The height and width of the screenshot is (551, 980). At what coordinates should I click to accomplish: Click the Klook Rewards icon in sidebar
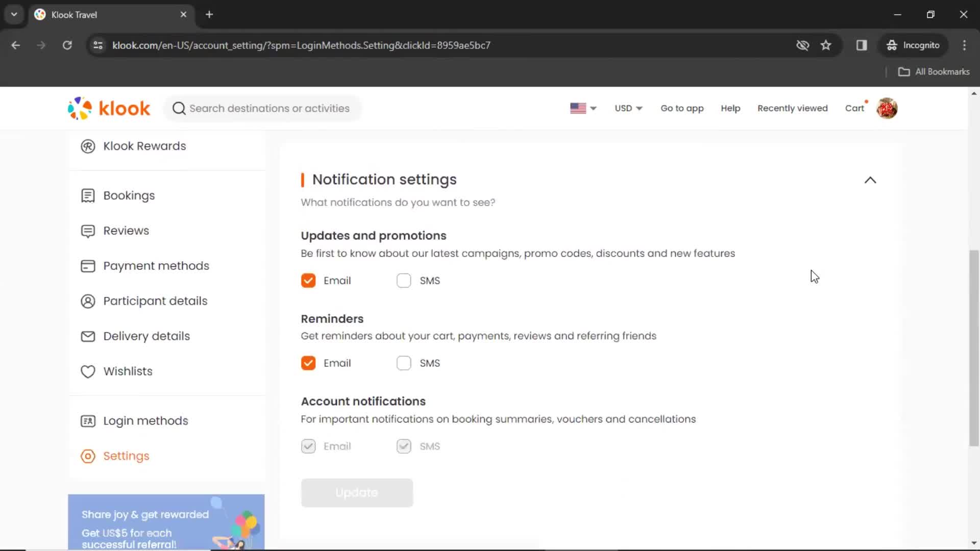coord(87,146)
